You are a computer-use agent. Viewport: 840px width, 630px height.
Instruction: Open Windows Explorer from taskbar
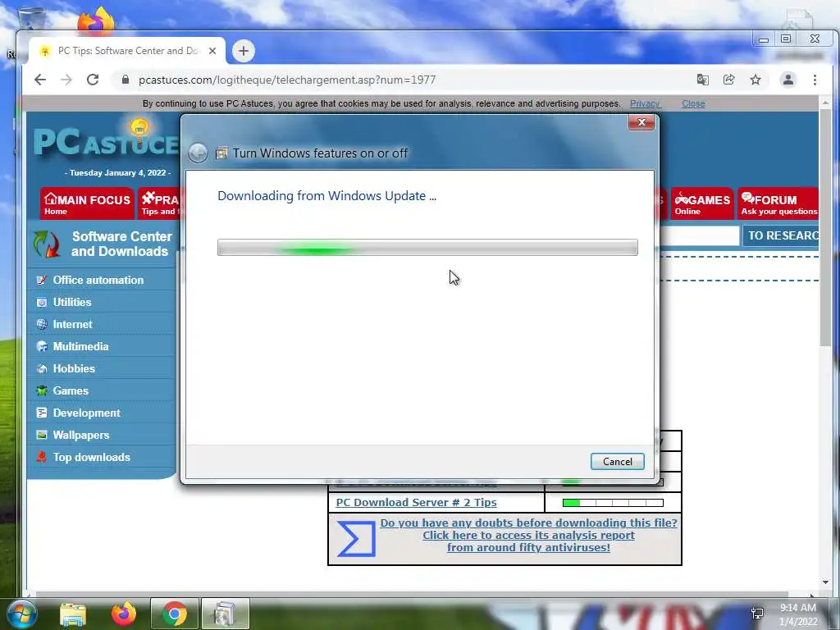coord(73,614)
